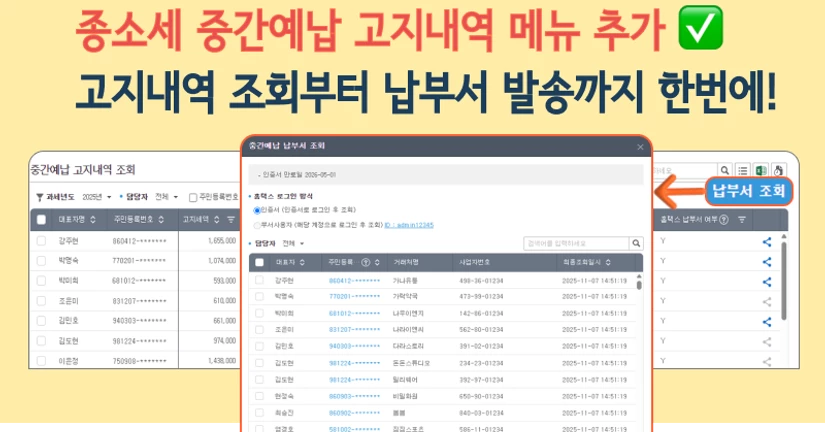The image size is (825, 432).
Task: Check 고지내역 row checkbox for 김민호
Action: tap(41, 320)
